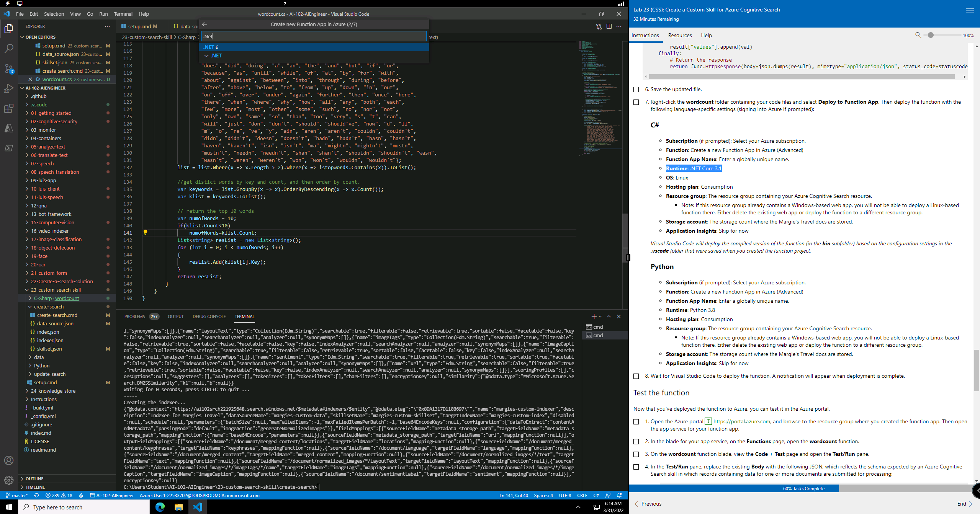This screenshot has height=514, width=980.
Task: Click the https://portal.azure.com link
Action: (x=743, y=421)
